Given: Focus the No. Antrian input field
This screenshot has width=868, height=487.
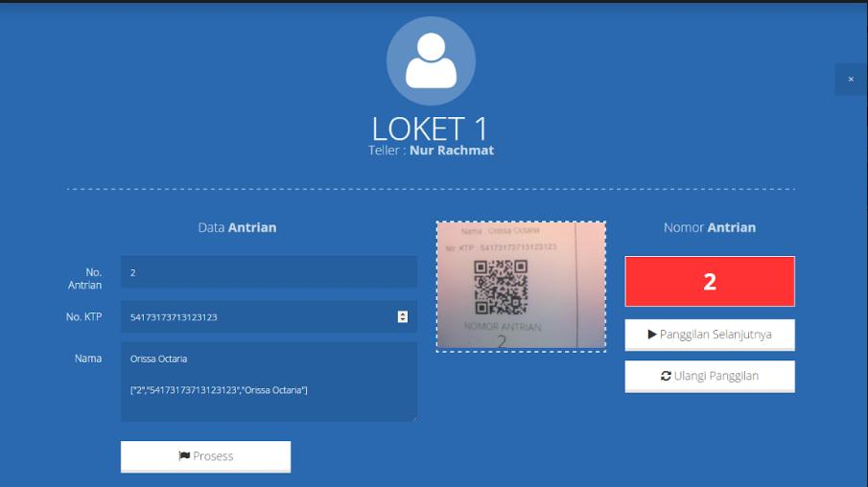Looking at the screenshot, I should [x=270, y=271].
